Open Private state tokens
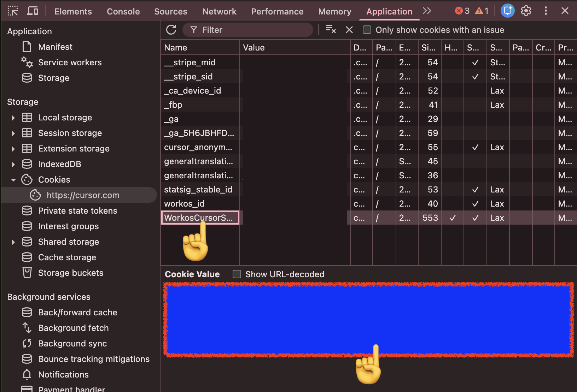The width and height of the screenshot is (577, 392). (x=77, y=210)
